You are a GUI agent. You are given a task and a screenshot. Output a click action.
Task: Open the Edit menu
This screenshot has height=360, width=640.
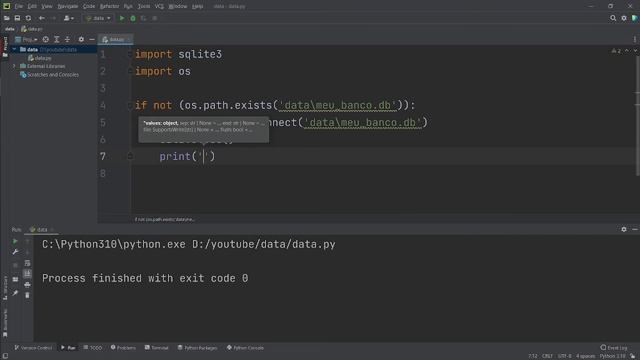[32, 6]
